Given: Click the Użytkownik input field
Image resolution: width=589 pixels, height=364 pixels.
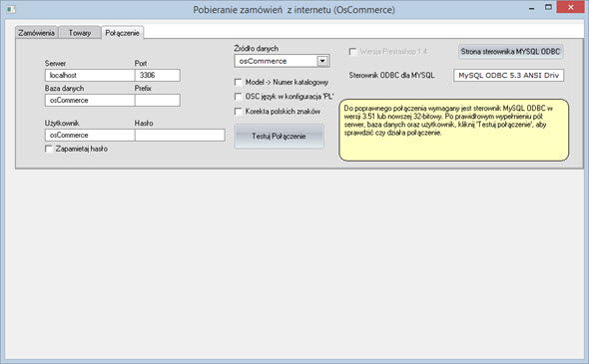Looking at the screenshot, I should point(90,135).
